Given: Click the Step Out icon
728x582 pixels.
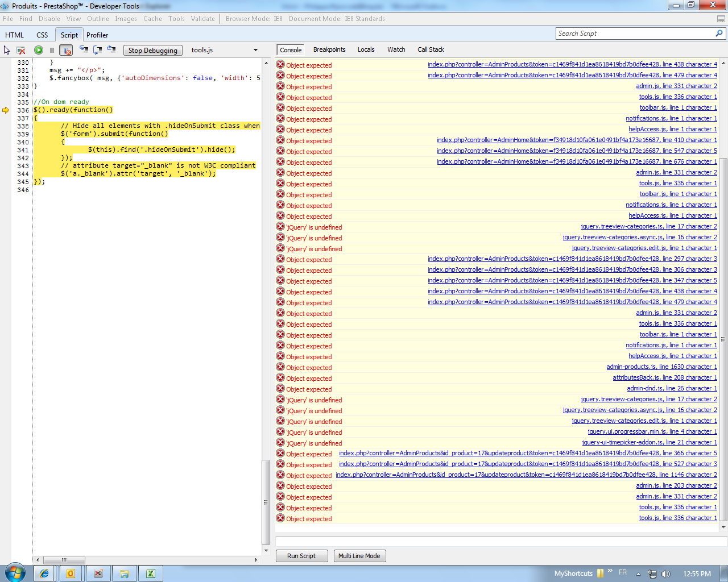Looking at the screenshot, I should click(111, 50).
